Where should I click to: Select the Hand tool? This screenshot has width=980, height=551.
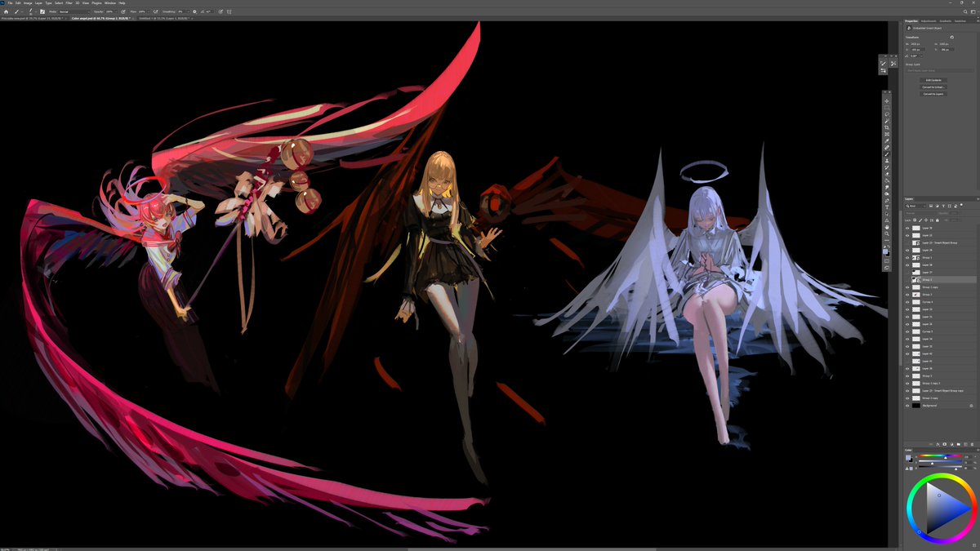point(887,227)
